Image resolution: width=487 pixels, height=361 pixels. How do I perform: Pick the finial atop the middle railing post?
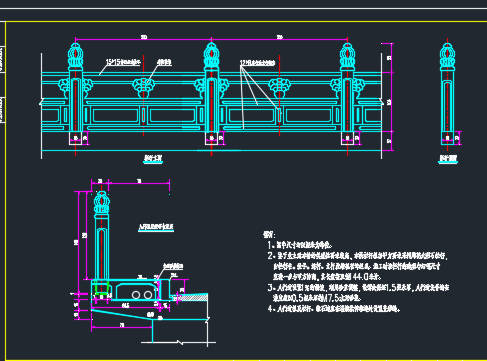pos(211,56)
